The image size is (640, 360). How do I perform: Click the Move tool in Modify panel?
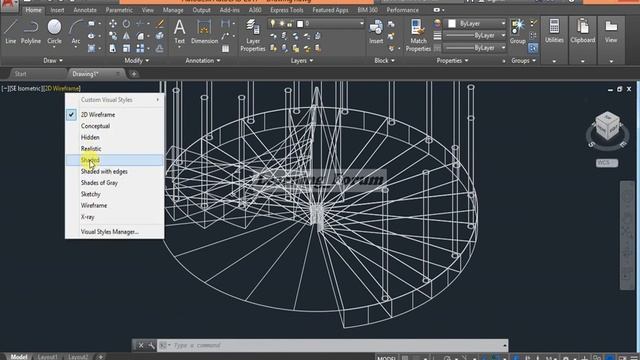coord(113,24)
